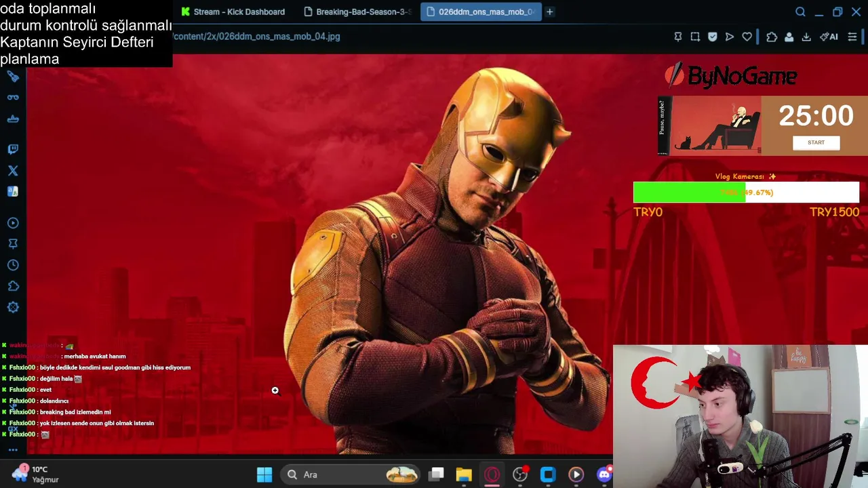Add page to bookmarks with heart icon

point(747,37)
